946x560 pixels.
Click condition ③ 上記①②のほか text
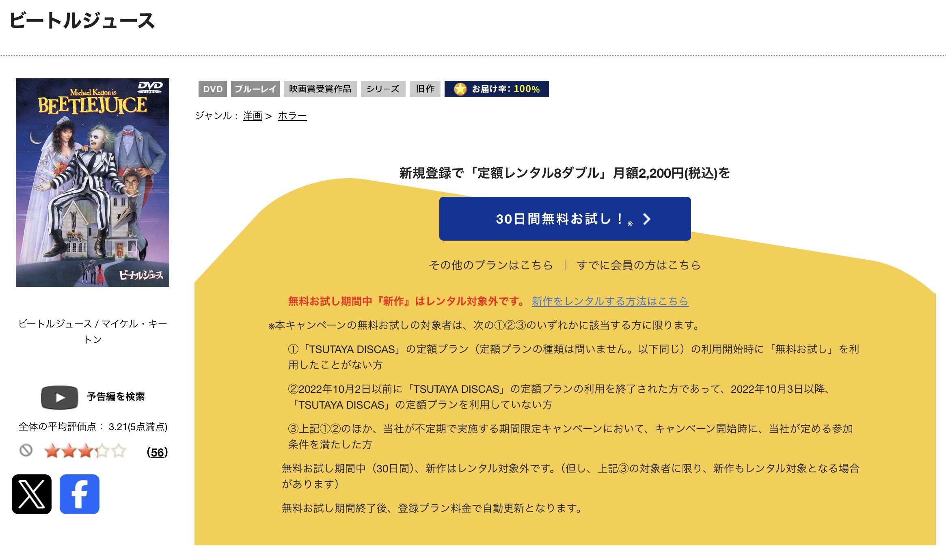point(570,437)
